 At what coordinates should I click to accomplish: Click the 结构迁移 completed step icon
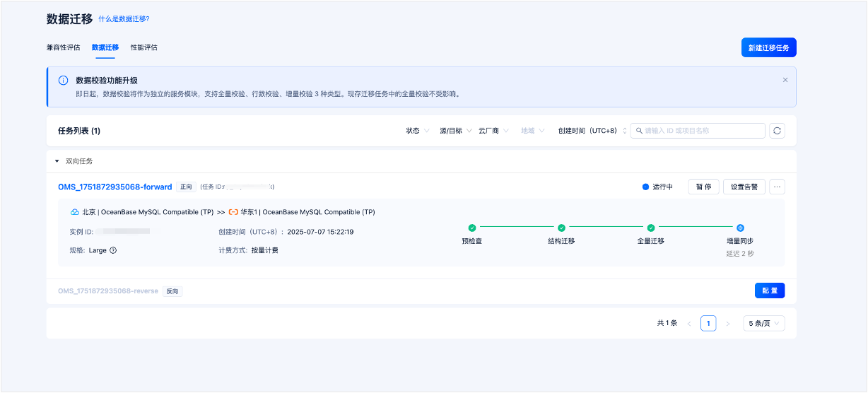(x=561, y=228)
